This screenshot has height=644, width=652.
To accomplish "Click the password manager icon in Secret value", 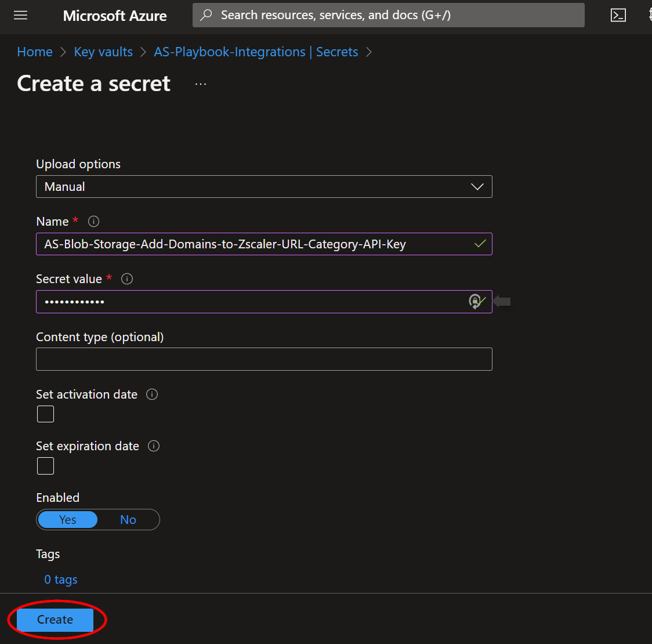I will coord(474,301).
